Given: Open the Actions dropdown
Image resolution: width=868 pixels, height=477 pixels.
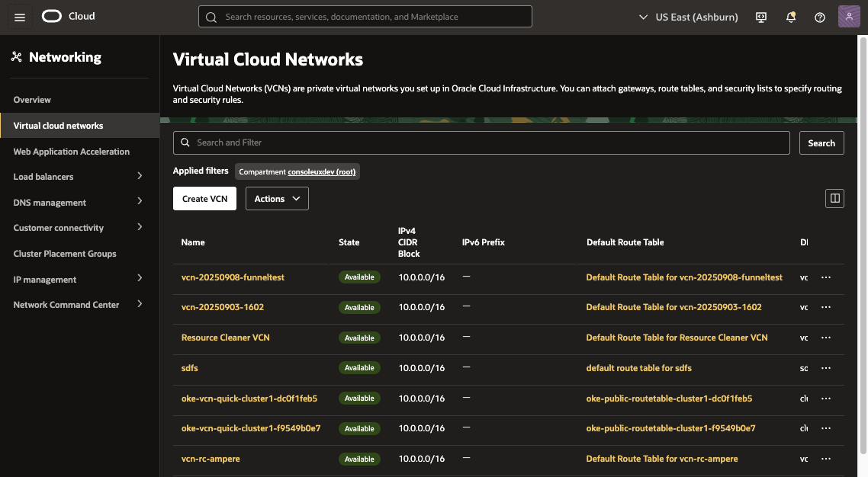Looking at the screenshot, I should click(276, 198).
